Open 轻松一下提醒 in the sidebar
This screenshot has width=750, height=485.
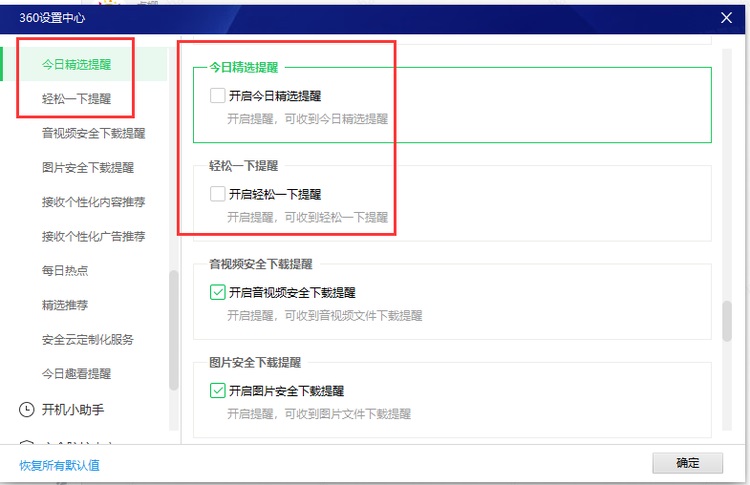(x=76, y=99)
